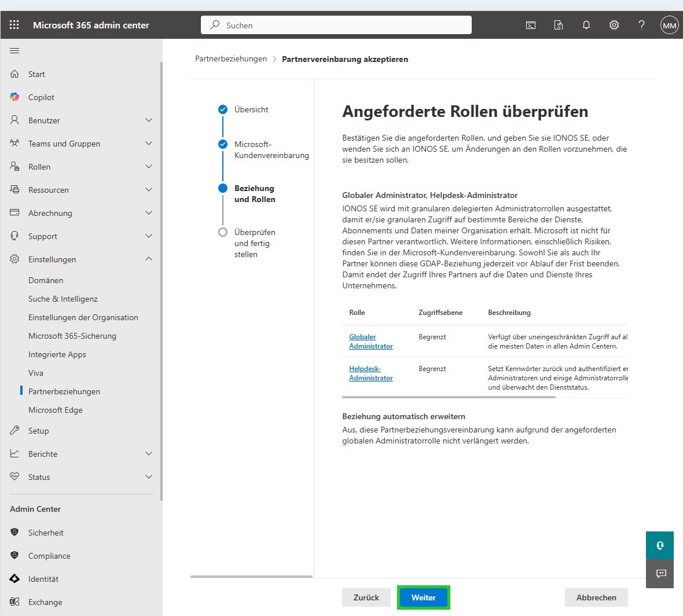This screenshot has height=616, width=683.
Task: Click the Weiter button
Action: pyautogui.click(x=423, y=597)
